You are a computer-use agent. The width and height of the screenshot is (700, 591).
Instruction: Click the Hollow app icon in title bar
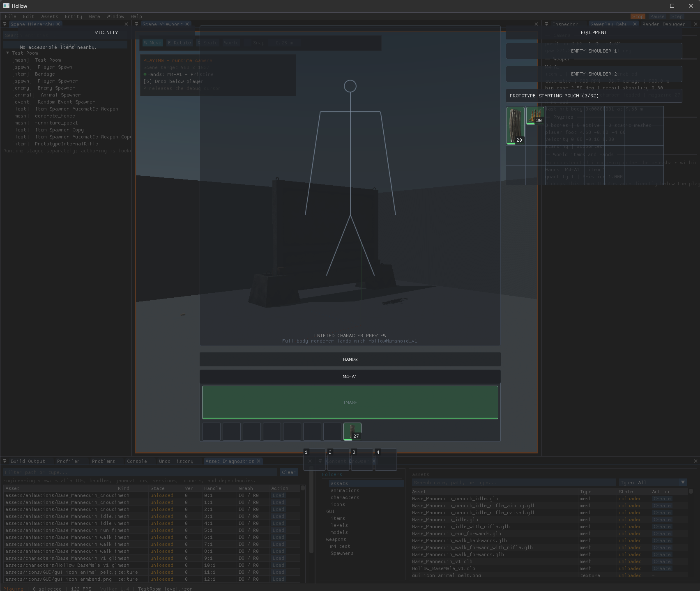point(6,6)
